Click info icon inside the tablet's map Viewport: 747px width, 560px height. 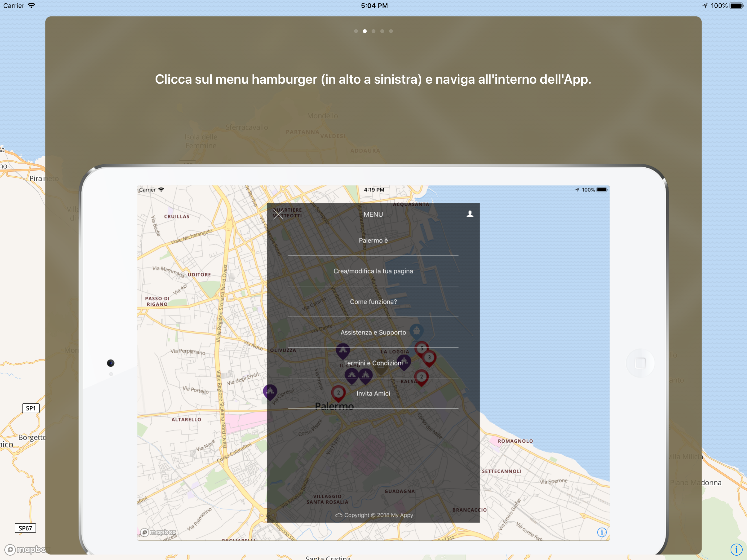[602, 532]
